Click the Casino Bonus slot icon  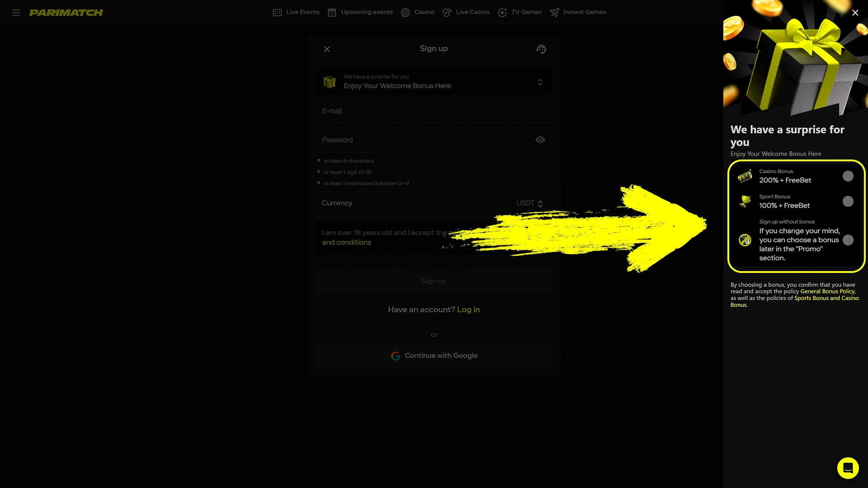[745, 176]
